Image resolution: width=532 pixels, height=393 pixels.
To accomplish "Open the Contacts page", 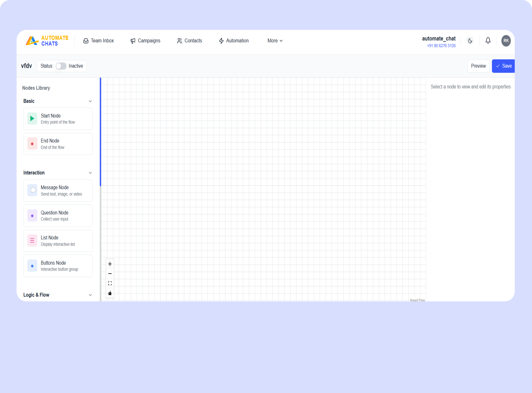I will coord(189,41).
